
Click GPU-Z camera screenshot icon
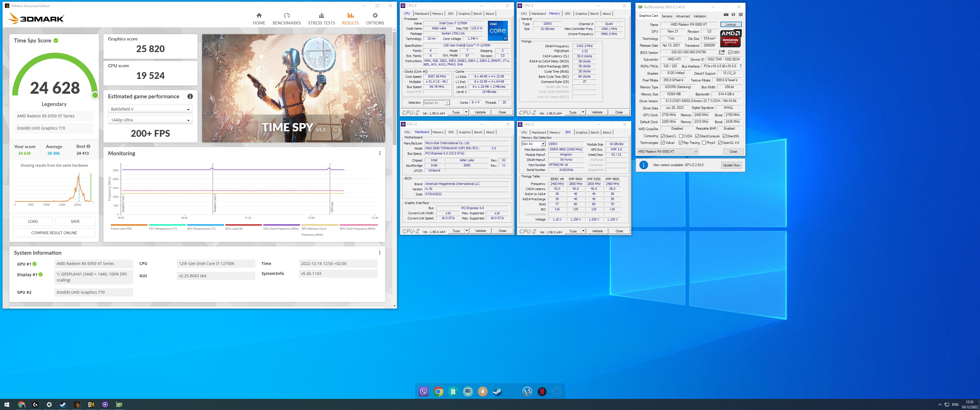click(726, 15)
